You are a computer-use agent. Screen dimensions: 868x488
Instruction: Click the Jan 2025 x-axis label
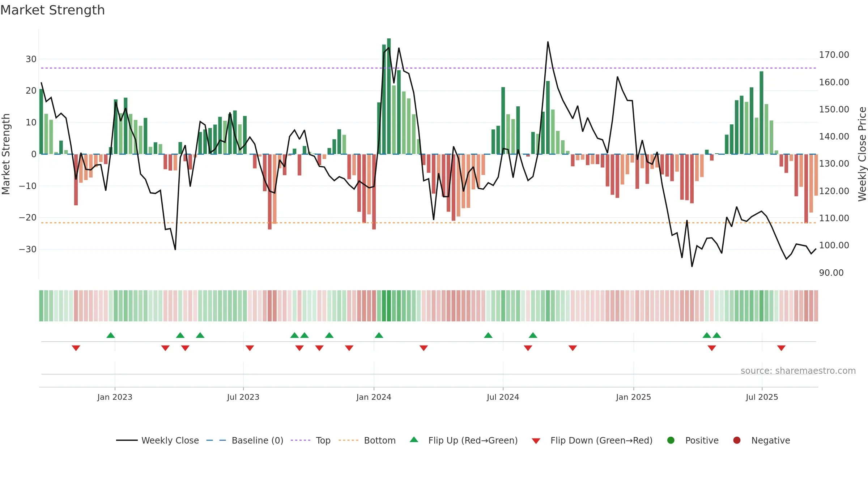[x=633, y=397]
